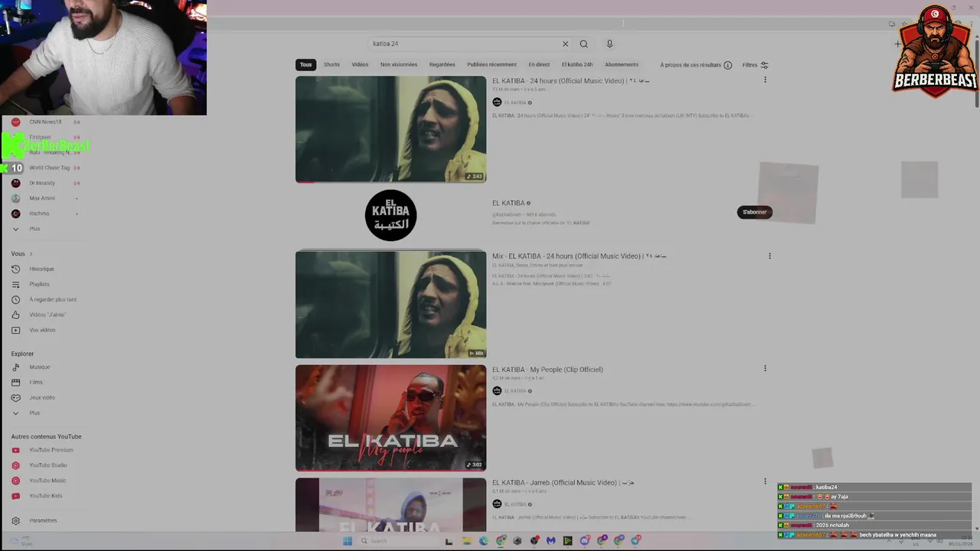Open Malwarebytes icon on the taskbar
980x551 pixels.
click(x=550, y=541)
